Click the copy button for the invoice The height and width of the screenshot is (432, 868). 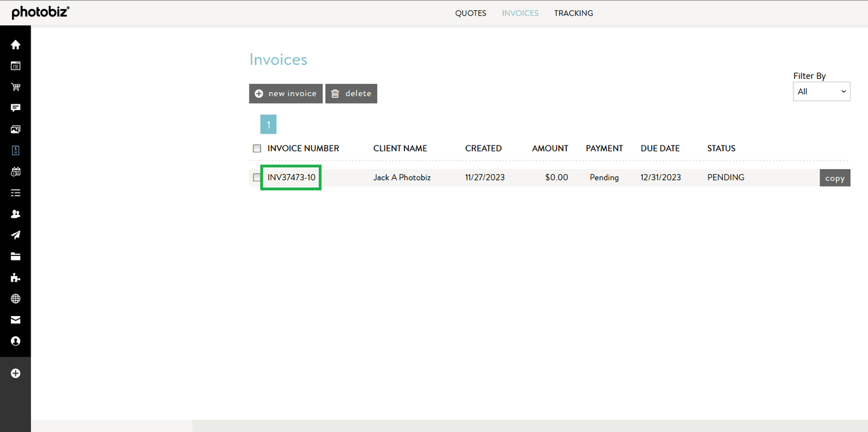[835, 177]
